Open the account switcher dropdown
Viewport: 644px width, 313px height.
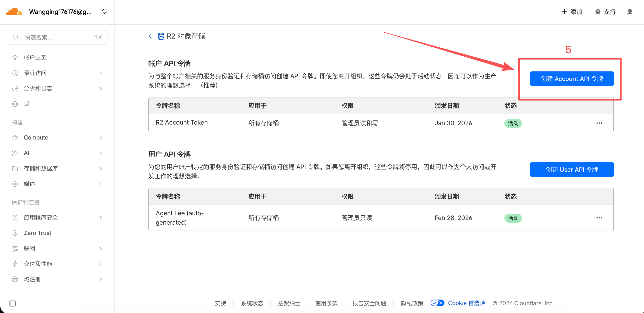point(104,11)
